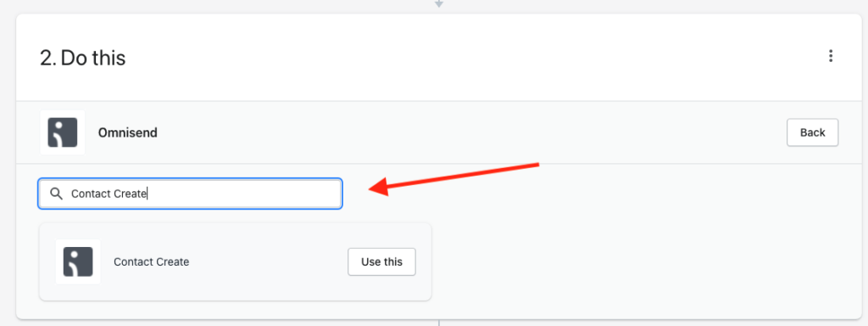Select the Contact Create result card
868x326 pixels.
point(236,261)
